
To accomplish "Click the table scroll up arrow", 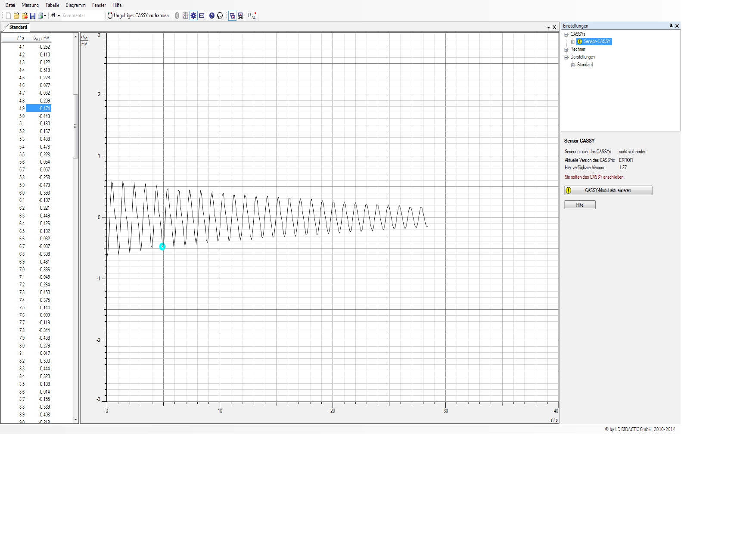I will [76, 37].
